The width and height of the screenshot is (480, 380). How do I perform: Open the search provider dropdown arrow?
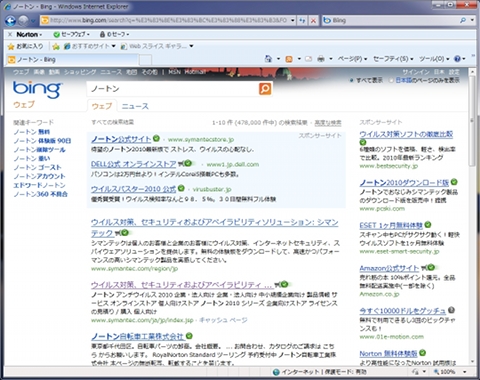(472, 20)
